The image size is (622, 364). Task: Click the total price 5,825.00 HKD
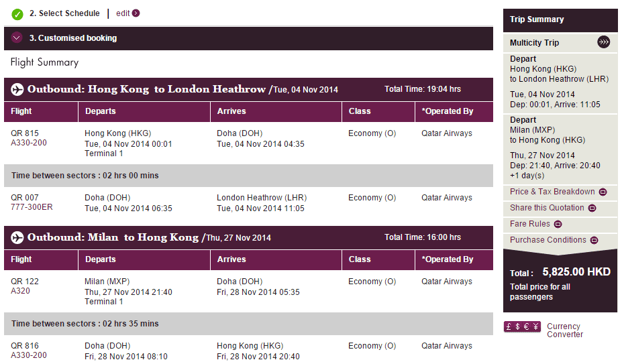(576, 272)
